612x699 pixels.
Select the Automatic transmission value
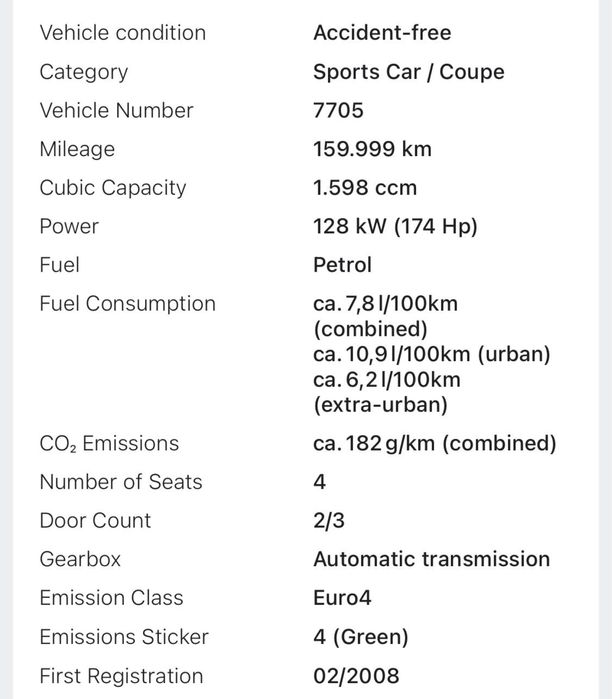pyautogui.click(x=431, y=559)
